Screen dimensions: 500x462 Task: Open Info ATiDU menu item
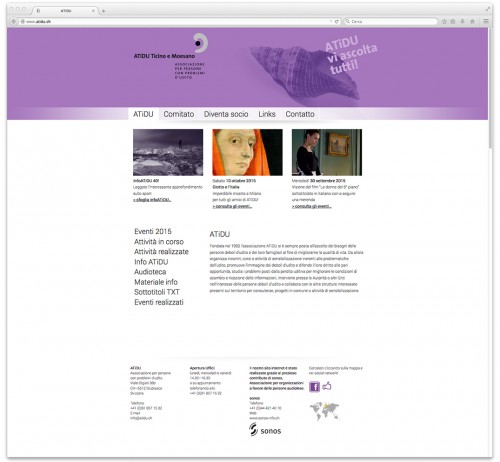[151, 262]
